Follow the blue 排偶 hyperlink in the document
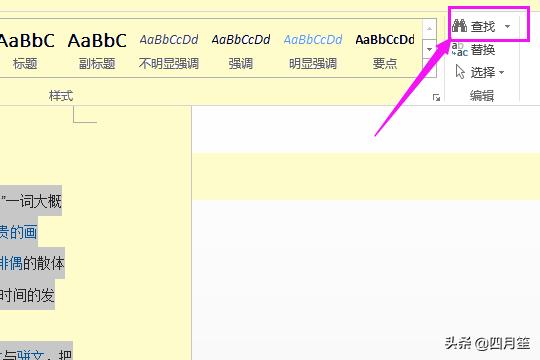The width and height of the screenshot is (540, 360). coord(11,263)
